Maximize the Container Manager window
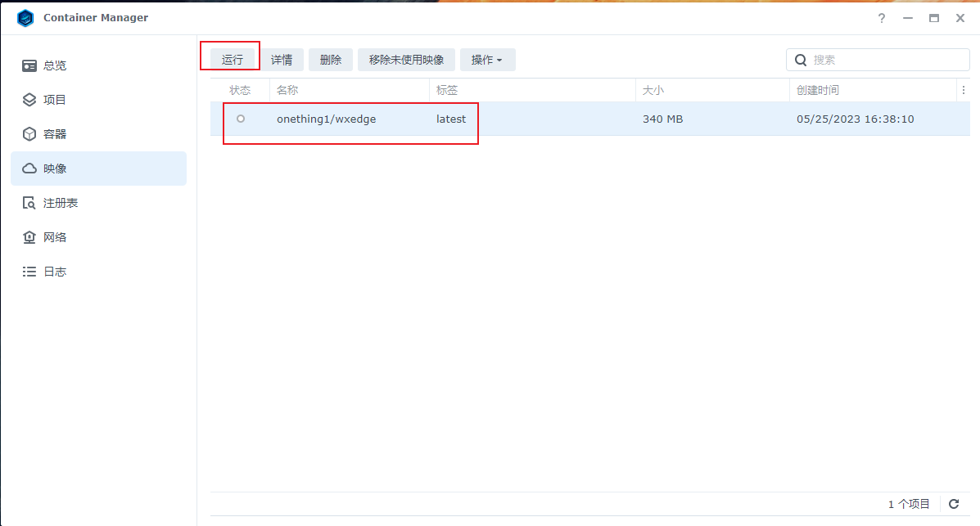 934,18
